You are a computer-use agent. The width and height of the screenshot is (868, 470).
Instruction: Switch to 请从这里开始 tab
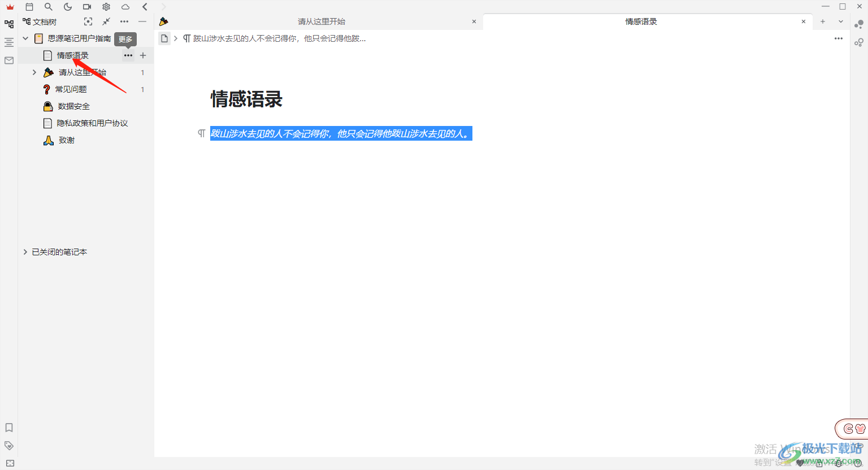pyautogui.click(x=322, y=21)
